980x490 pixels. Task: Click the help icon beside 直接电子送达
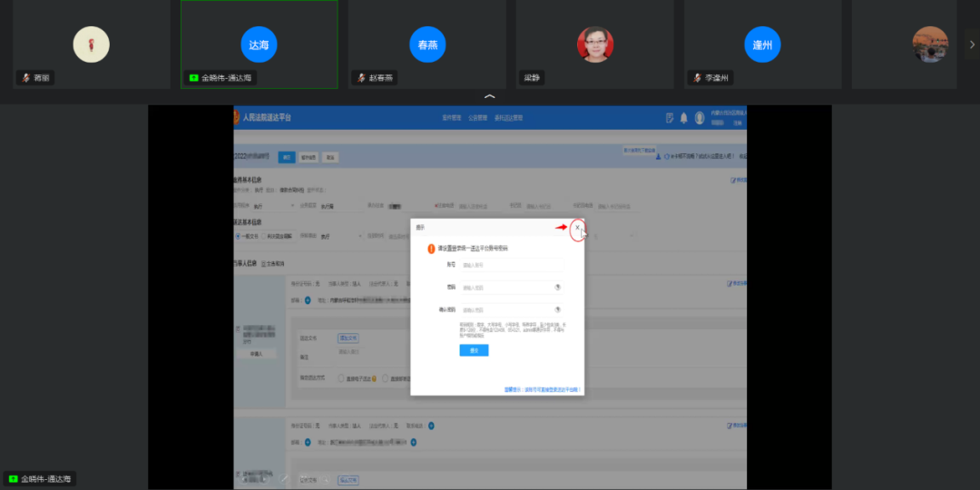(374, 378)
